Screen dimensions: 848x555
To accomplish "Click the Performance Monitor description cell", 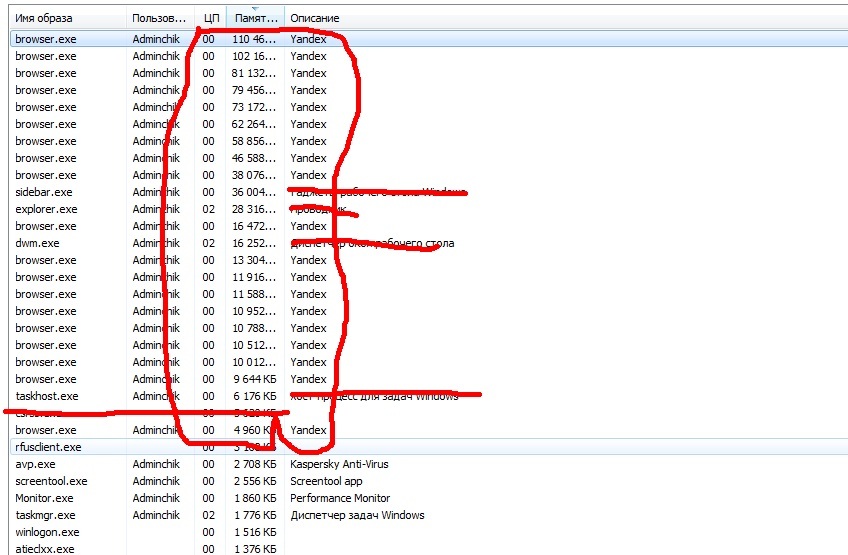I will point(340,498).
